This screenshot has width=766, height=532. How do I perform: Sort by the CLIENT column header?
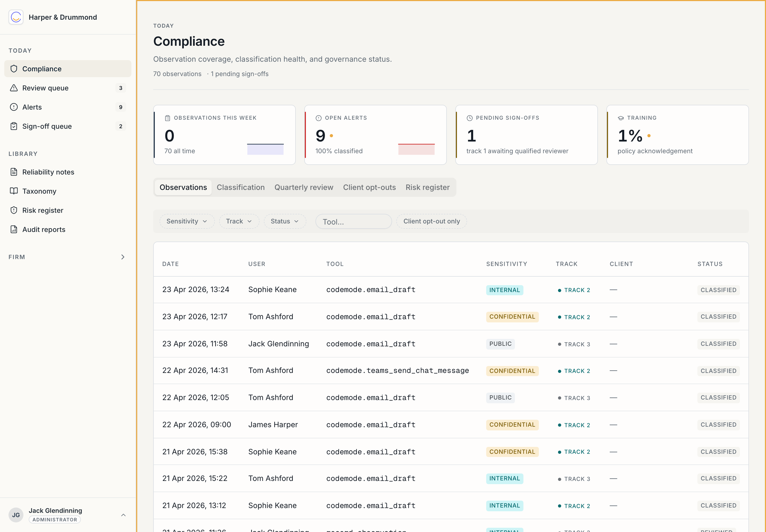pyautogui.click(x=621, y=264)
